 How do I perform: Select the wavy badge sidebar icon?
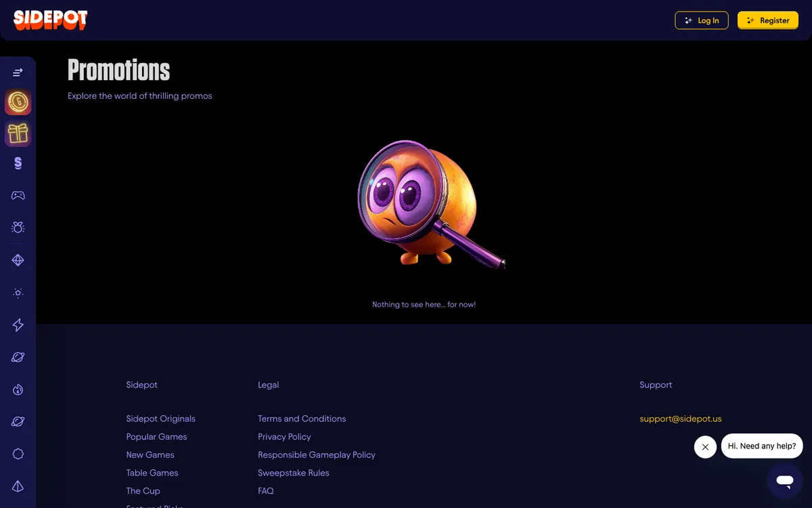tap(18, 454)
